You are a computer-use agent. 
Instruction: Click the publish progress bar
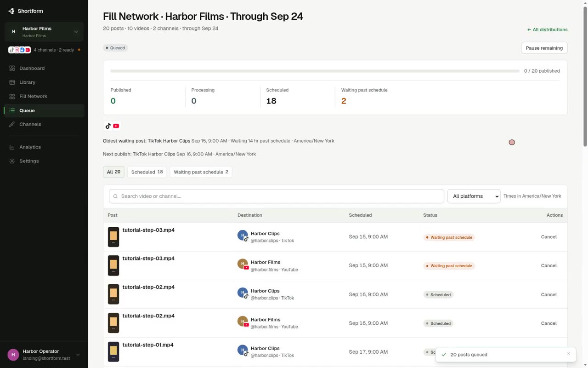pos(315,71)
